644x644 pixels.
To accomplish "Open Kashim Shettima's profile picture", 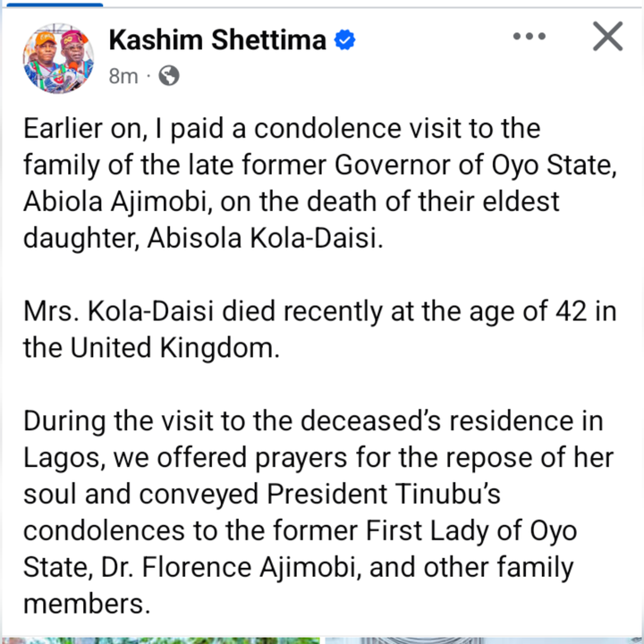I will [58, 58].
